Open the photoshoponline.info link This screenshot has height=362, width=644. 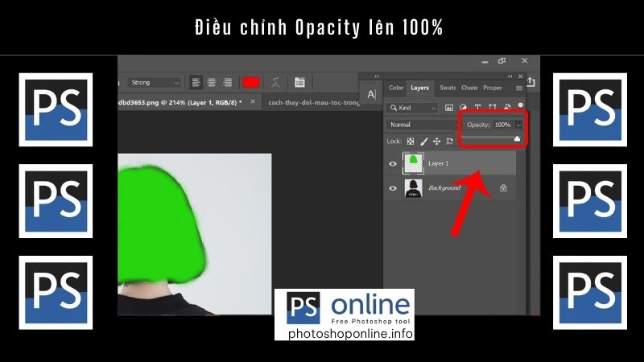point(350,334)
